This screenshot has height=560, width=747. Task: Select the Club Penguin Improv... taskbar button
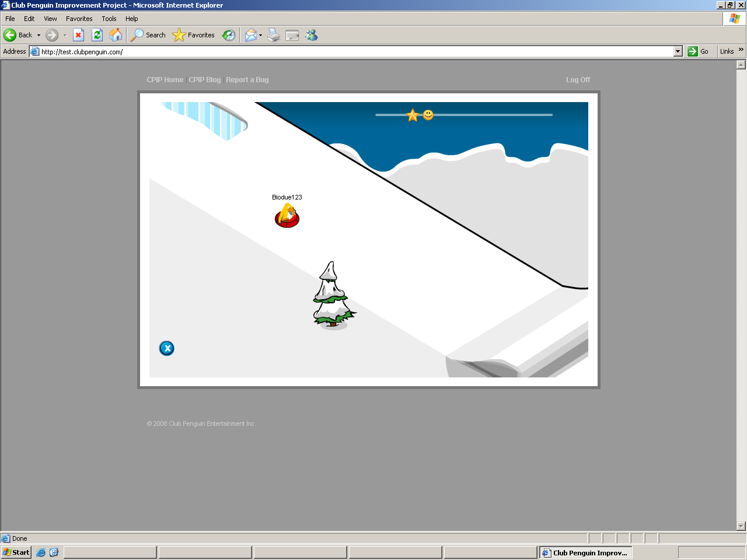586,552
